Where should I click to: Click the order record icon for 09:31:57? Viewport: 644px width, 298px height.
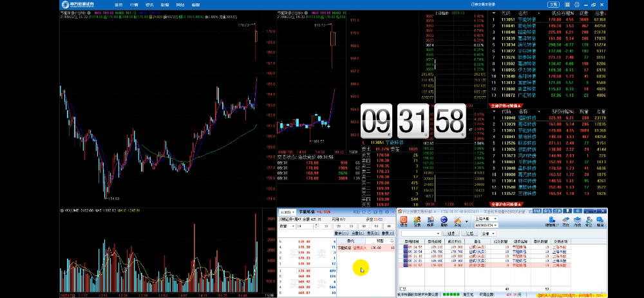pyautogui.click(x=406, y=265)
